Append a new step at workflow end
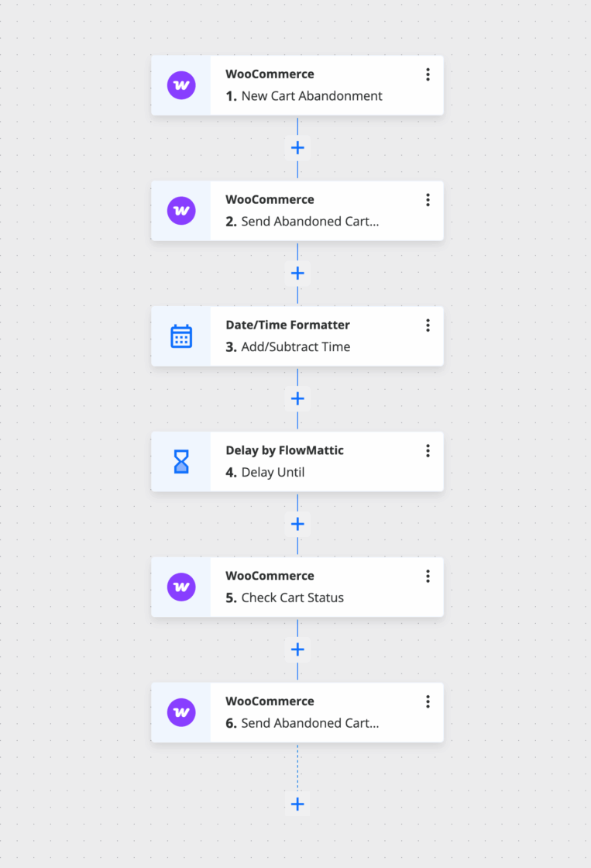Viewport: 591px width, 868px height. pyautogui.click(x=297, y=804)
